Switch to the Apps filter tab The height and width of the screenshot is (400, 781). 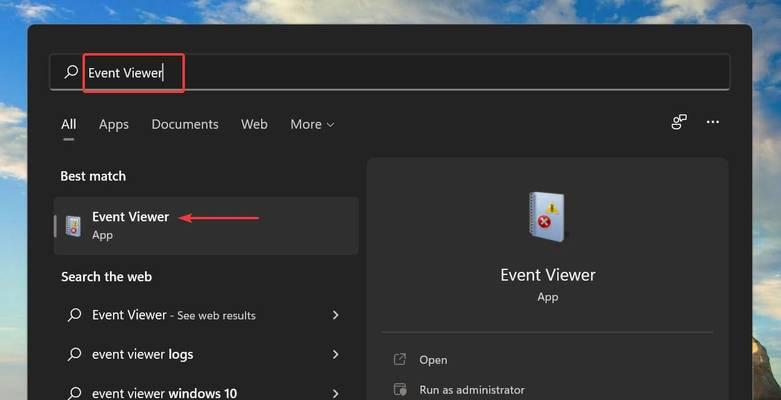[114, 124]
